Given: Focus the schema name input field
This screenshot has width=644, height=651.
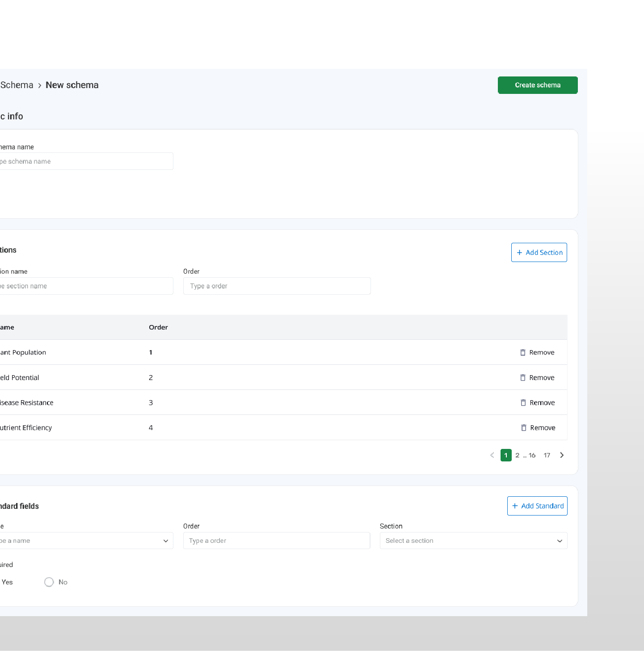Looking at the screenshot, I should pyautogui.click(x=85, y=161).
